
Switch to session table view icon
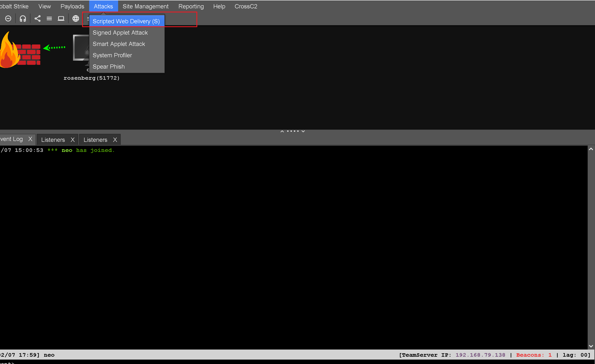(49, 18)
